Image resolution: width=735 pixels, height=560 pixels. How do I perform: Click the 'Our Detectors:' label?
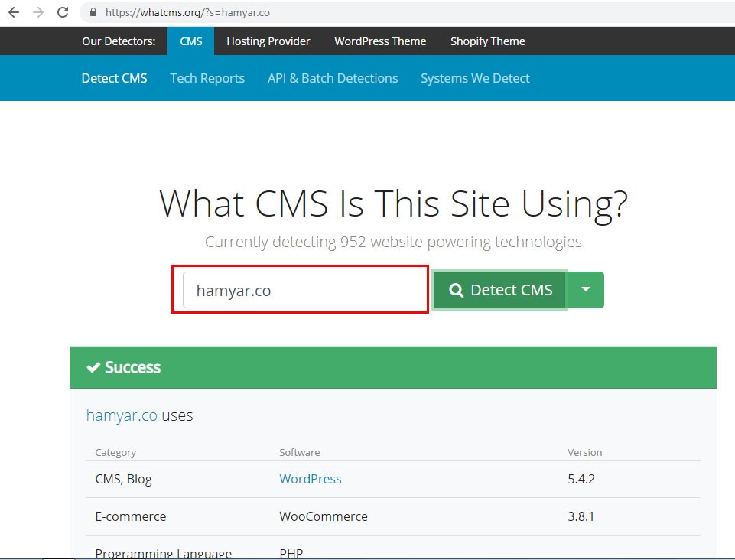coord(119,41)
